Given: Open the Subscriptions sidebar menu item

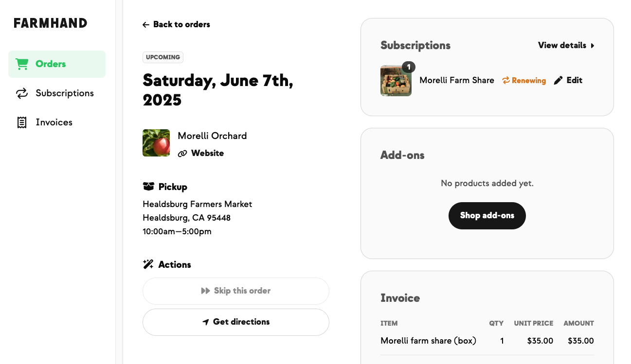Looking at the screenshot, I should coord(57,93).
